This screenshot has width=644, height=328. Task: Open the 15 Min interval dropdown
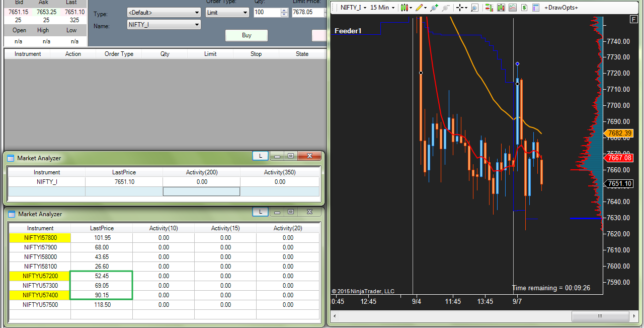tap(383, 8)
